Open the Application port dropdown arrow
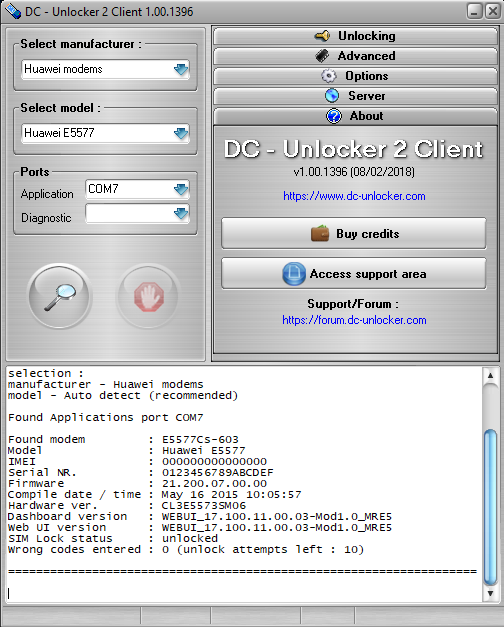This screenshot has width=504, height=627. (x=181, y=189)
